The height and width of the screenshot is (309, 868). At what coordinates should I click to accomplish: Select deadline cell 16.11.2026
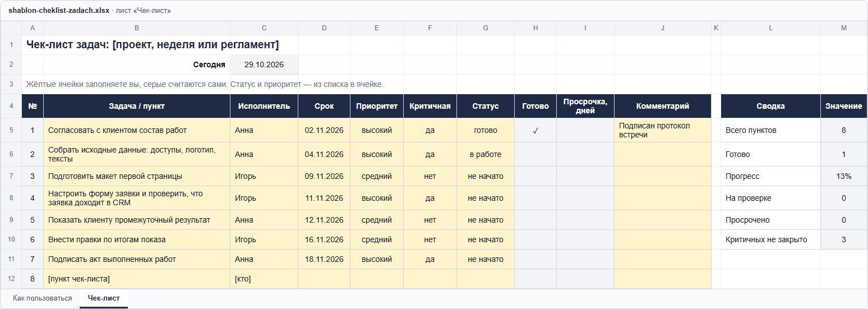click(324, 239)
